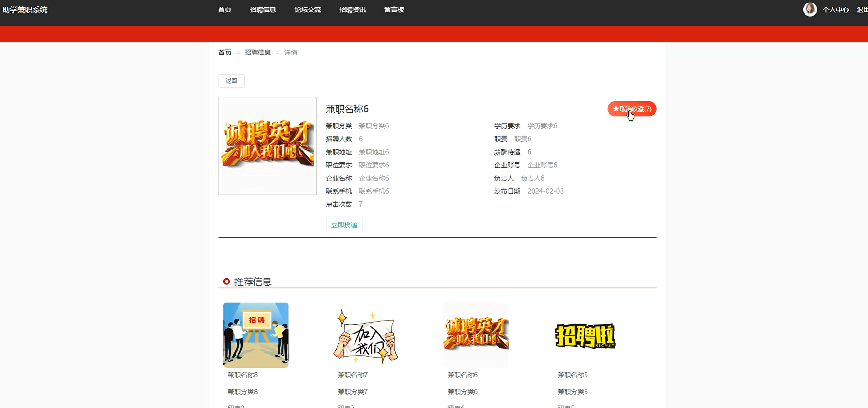This screenshot has width=868, height=408.
Task: Click the 发布日期 value 2024-02-03
Action: click(x=545, y=191)
